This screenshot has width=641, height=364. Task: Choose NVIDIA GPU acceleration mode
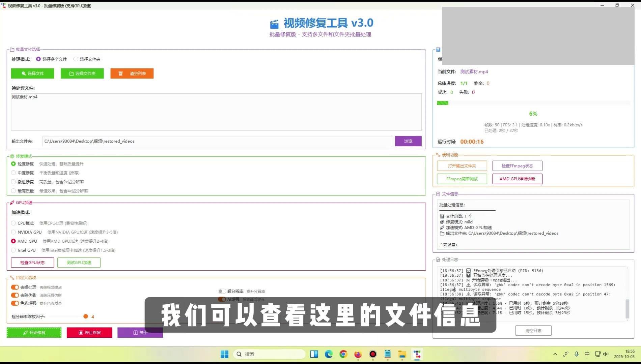pyautogui.click(x=13, y=232)
